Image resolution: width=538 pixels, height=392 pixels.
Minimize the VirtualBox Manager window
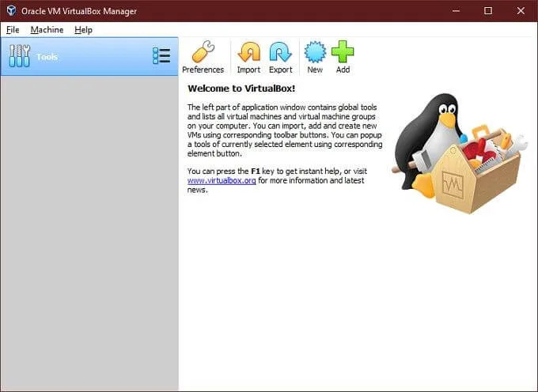(x=456, y=11)
